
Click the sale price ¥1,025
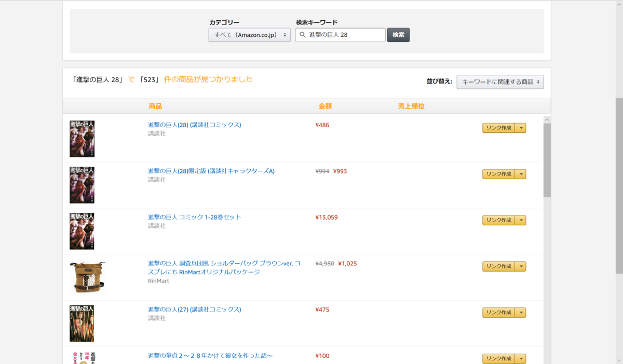[347, 263]
